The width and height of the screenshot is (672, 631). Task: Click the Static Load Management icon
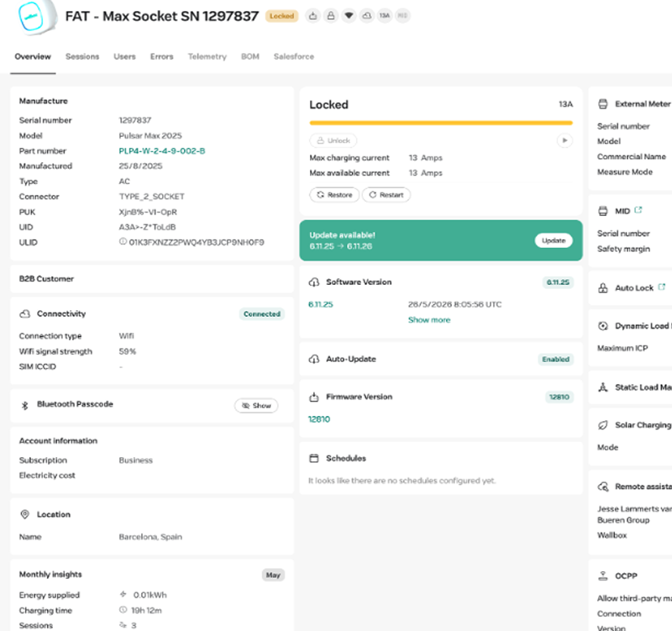click(x=603, y=387)
